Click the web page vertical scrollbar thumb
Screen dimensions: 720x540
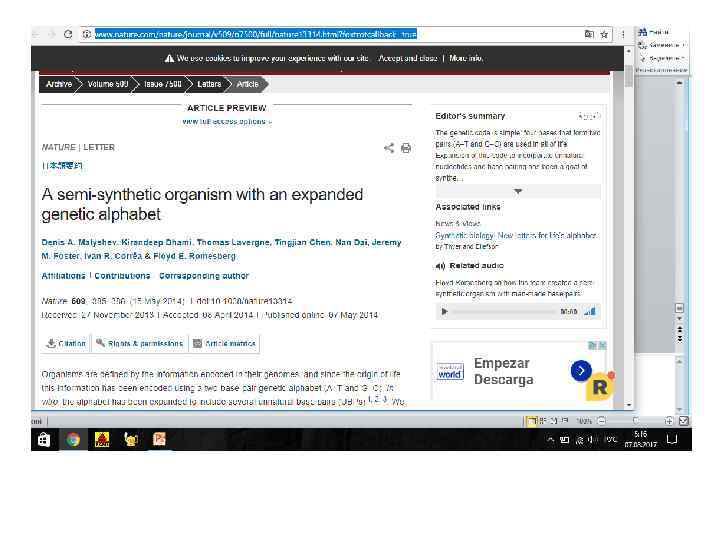629,76
